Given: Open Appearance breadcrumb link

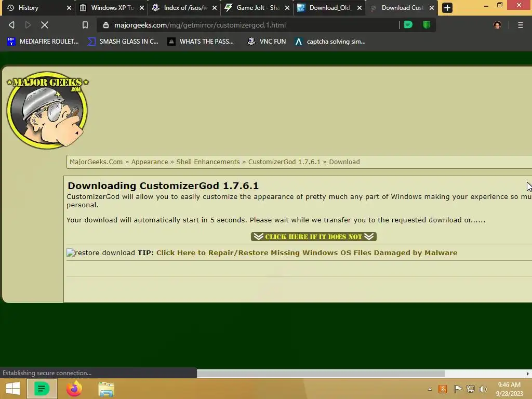Looking at the screenshot, I should (x=150, y=162).
